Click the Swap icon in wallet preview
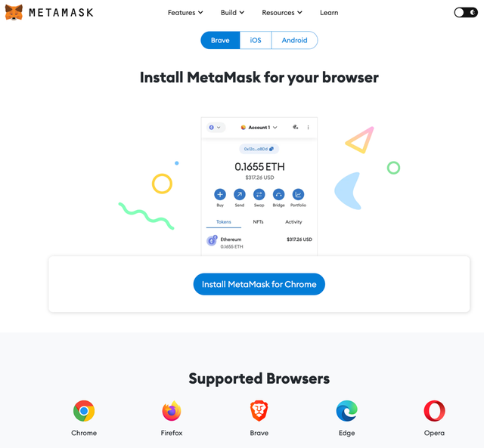 (259, 195)
